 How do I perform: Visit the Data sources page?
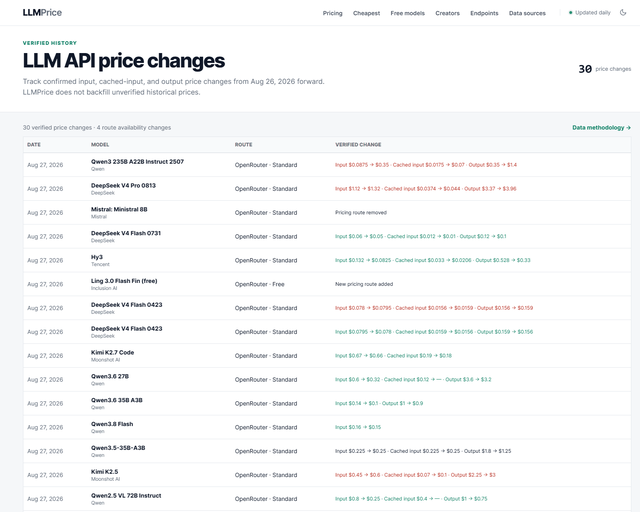pyautogui.click(x=527, y=13)
